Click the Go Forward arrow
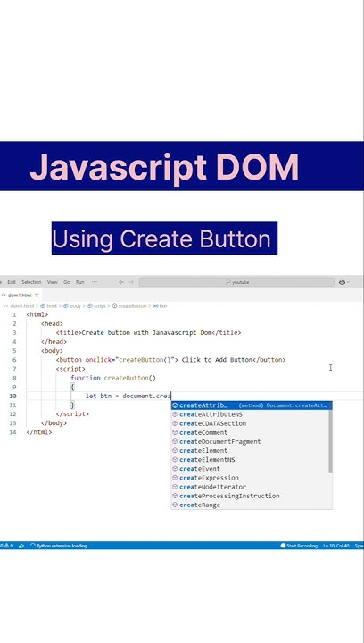Image resolution: width=364 pixels, height=643 pixels. click(x=131, y=282)
